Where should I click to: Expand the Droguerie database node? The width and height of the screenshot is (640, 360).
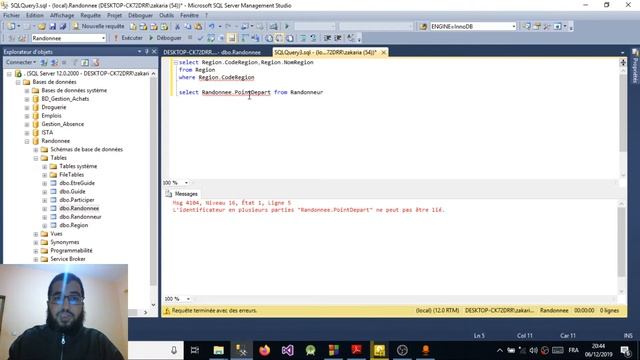(x=27, y=107)
